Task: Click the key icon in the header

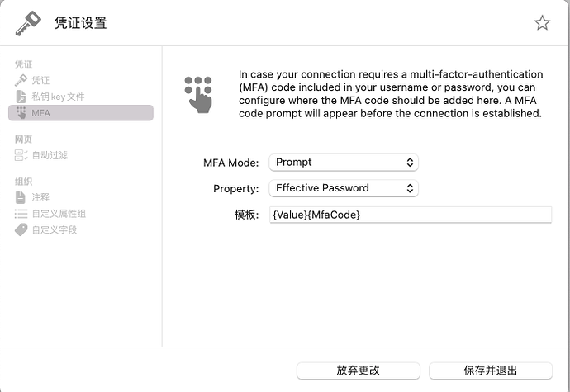Action: point(28,23)
